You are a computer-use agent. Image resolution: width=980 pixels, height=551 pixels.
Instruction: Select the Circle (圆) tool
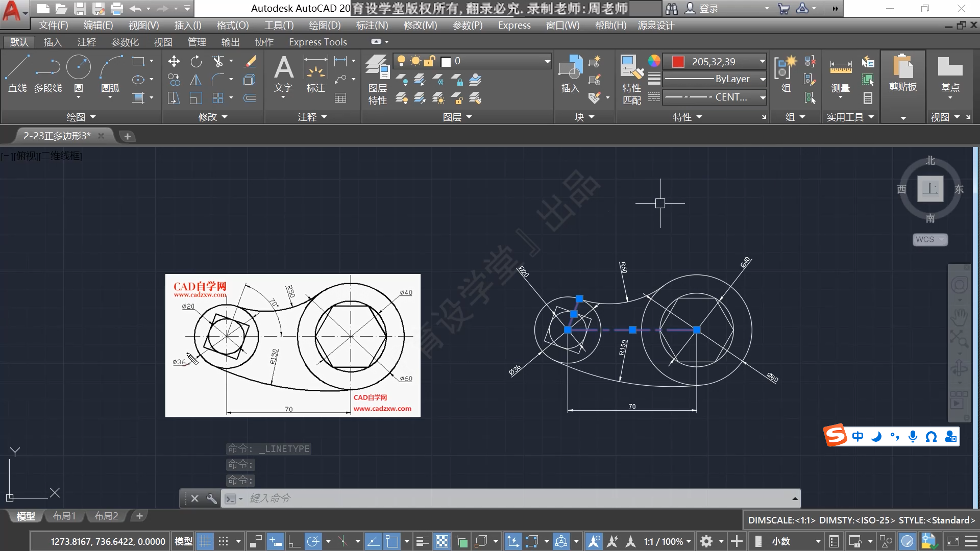pos(79,74)
